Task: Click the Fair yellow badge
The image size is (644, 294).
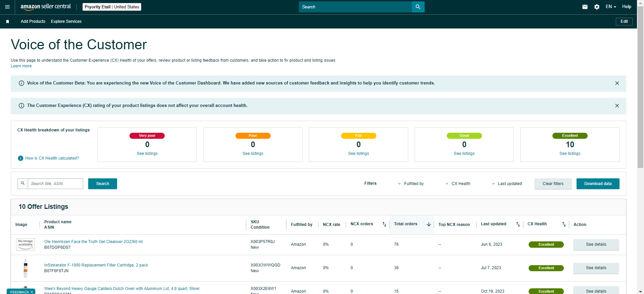Action: 359,136
